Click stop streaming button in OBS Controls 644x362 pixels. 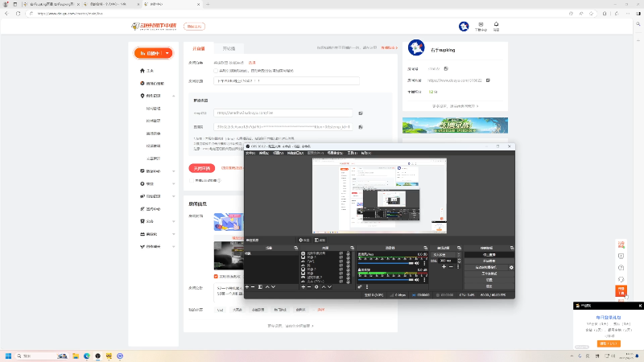coord(489,255)
